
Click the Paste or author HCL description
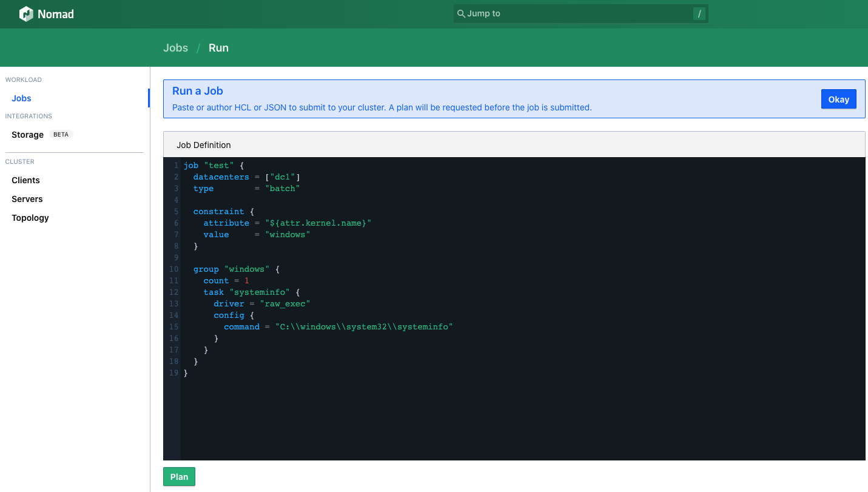(382, 107)
